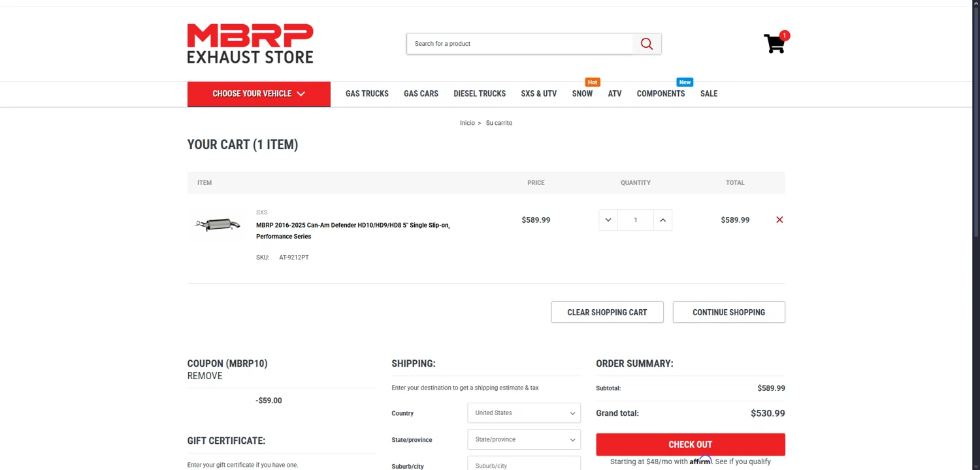This screenshot has width=980, height=470.
Task: Open the Diesel Trucks menu
Action: pos(480,93)
